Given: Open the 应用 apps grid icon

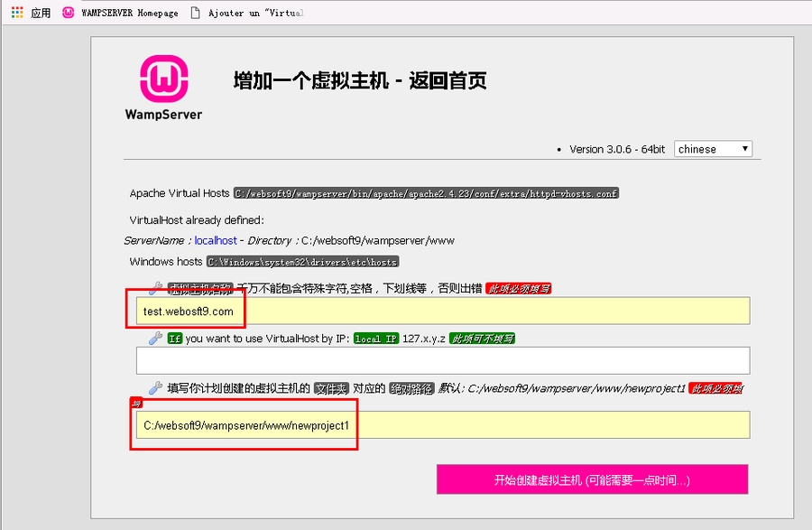Looking at the screenshot, I should [x=17, y=13].
